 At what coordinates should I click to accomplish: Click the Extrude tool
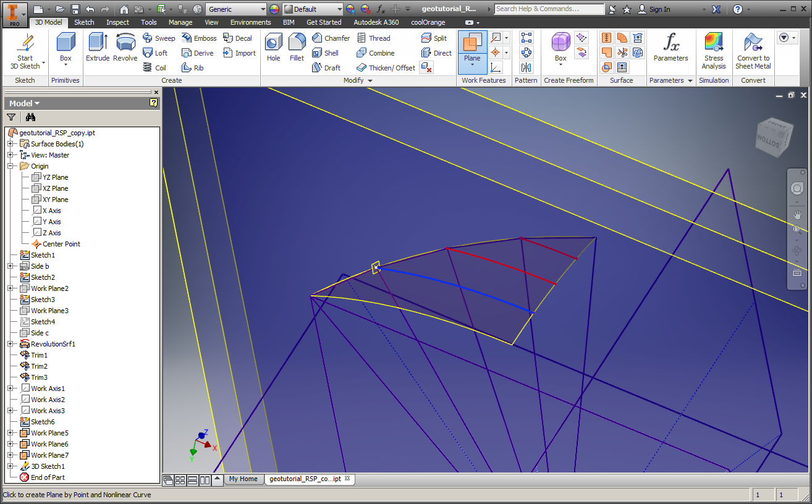coord(98,47)
